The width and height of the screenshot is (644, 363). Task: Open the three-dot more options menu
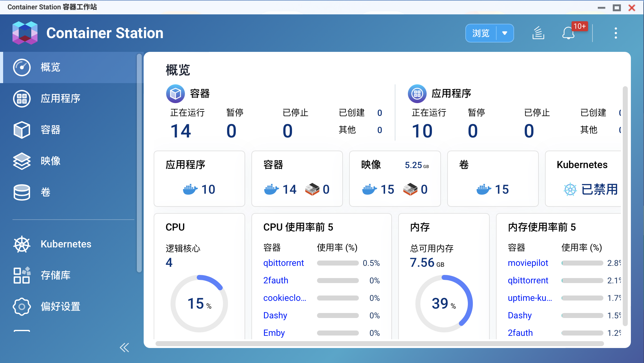click(x=616, y=33)
